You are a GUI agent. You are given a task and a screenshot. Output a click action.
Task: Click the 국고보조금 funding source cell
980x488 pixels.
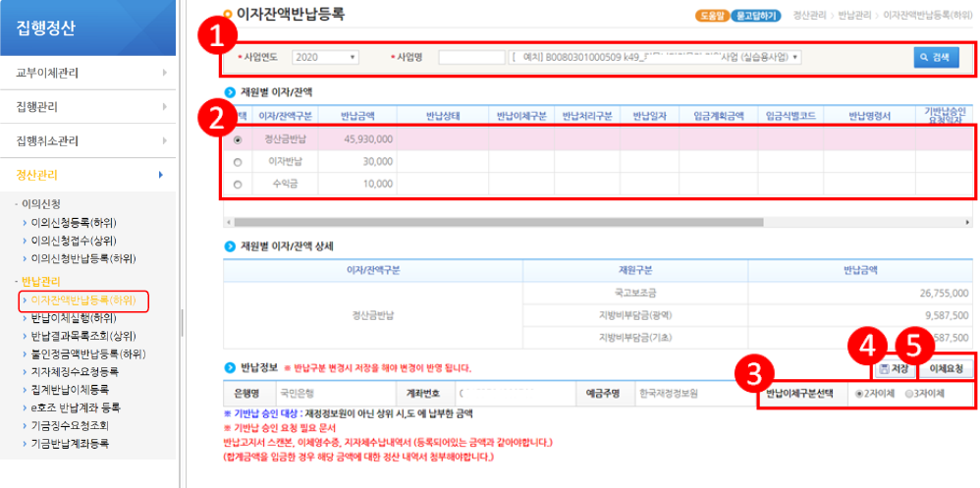[x=635, y=293]
